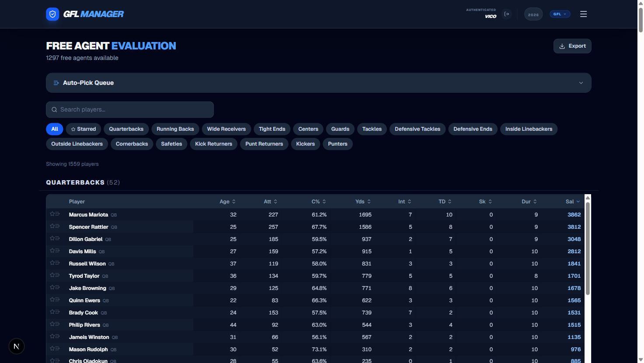Filter by Wide Receivers
The image size is (644, 363).
pyautogui.click(x=226, y=129)
